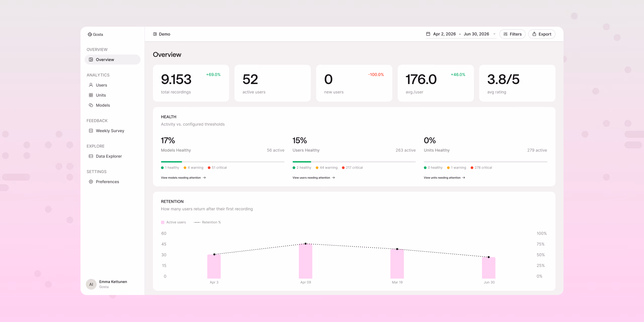Click the 52 active users card
This screenshot has width=644, height=322.
pyautogui.click(x=272, y=83)
